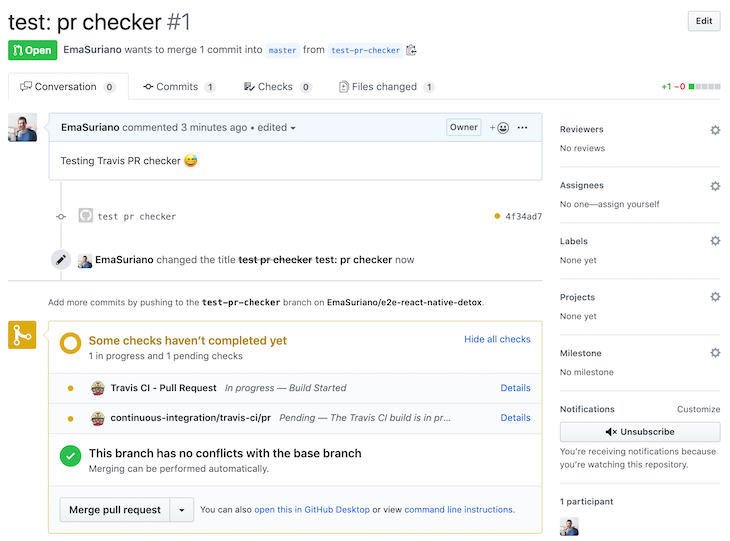
Task: Click the Labels gear icon
Action: 714,241
